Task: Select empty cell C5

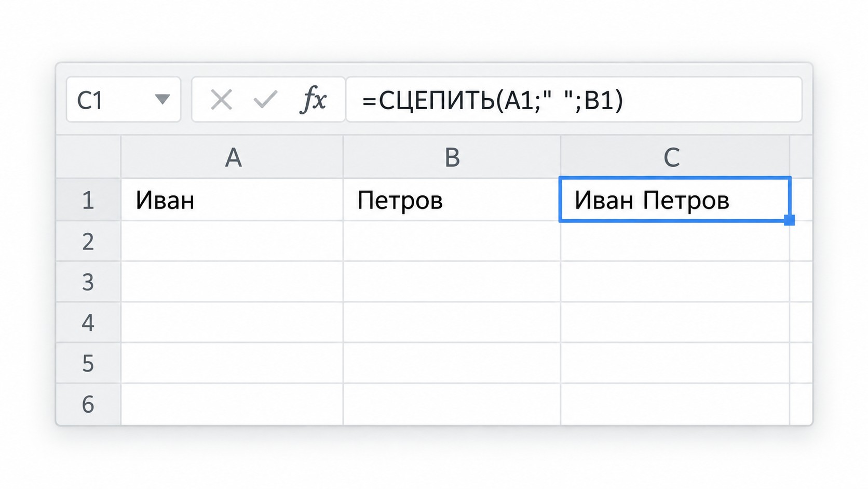Action: (675, 363)
